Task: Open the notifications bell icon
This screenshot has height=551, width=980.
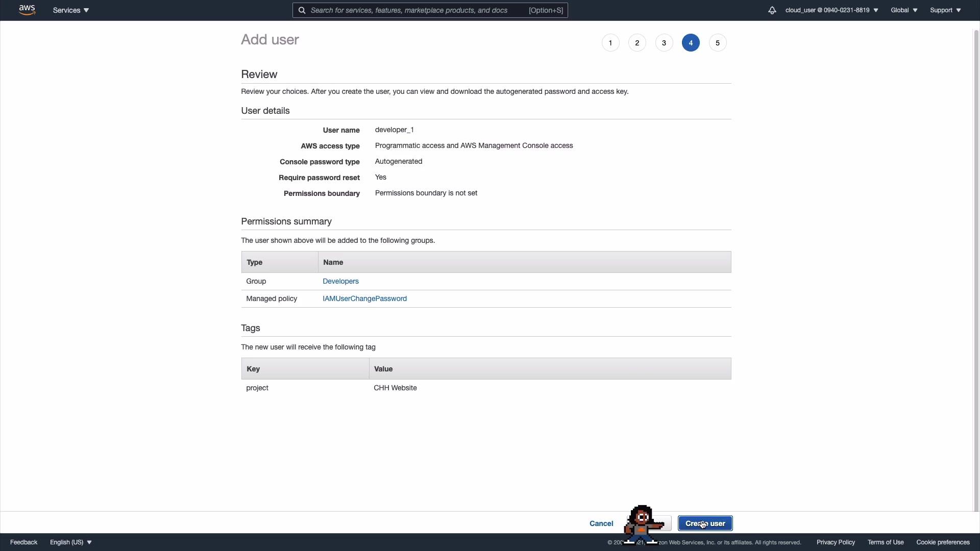Action: click(x=772, y=10)
